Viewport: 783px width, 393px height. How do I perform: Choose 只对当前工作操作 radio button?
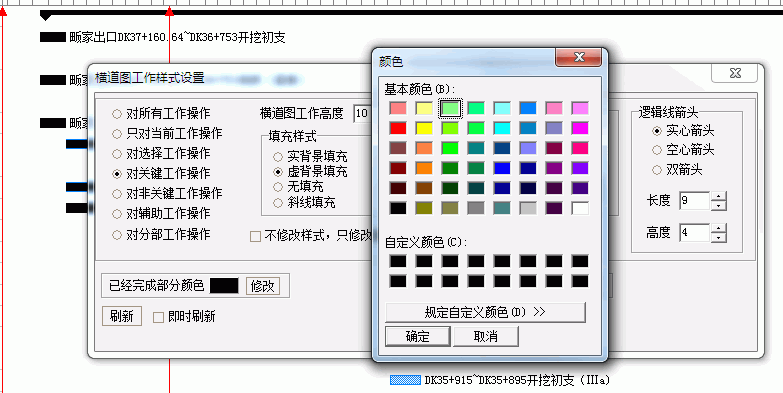tap(117, 134)
